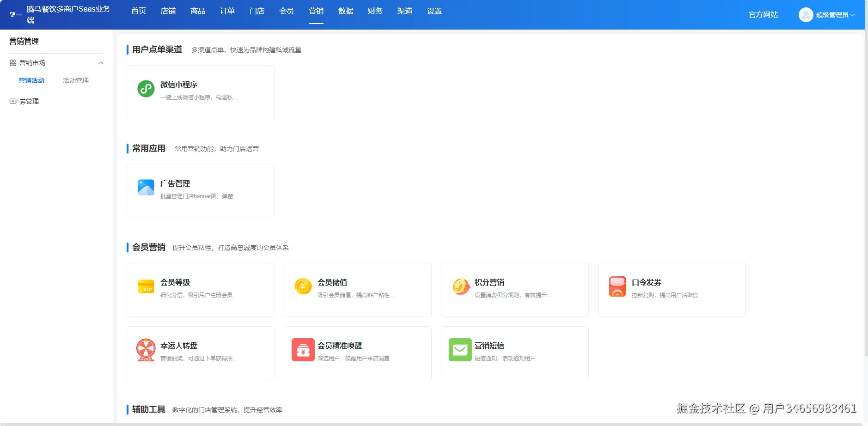Click the 营销管理 sidebar heading
The width and height of the screenshot is (868, 426).
point(24,41)
